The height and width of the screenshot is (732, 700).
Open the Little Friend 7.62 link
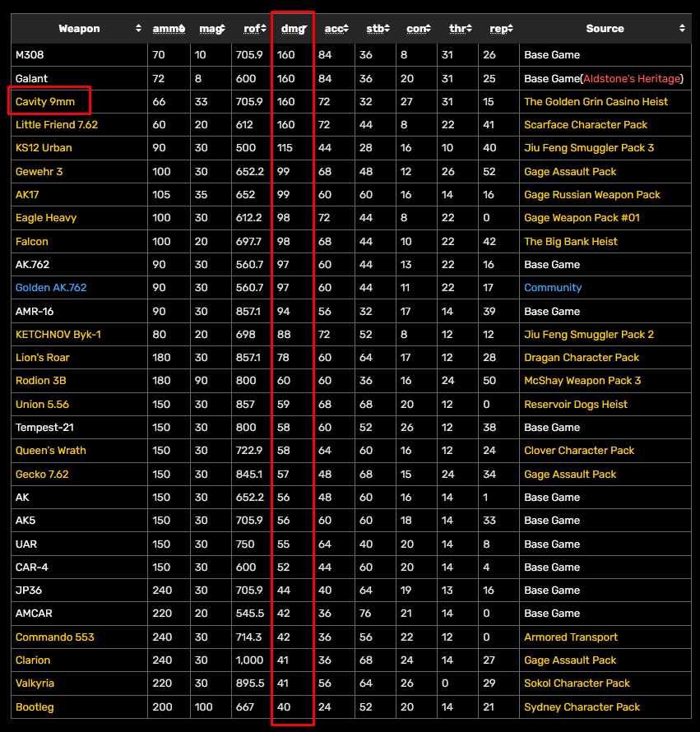pyautogui.click(x=57, y=125)
